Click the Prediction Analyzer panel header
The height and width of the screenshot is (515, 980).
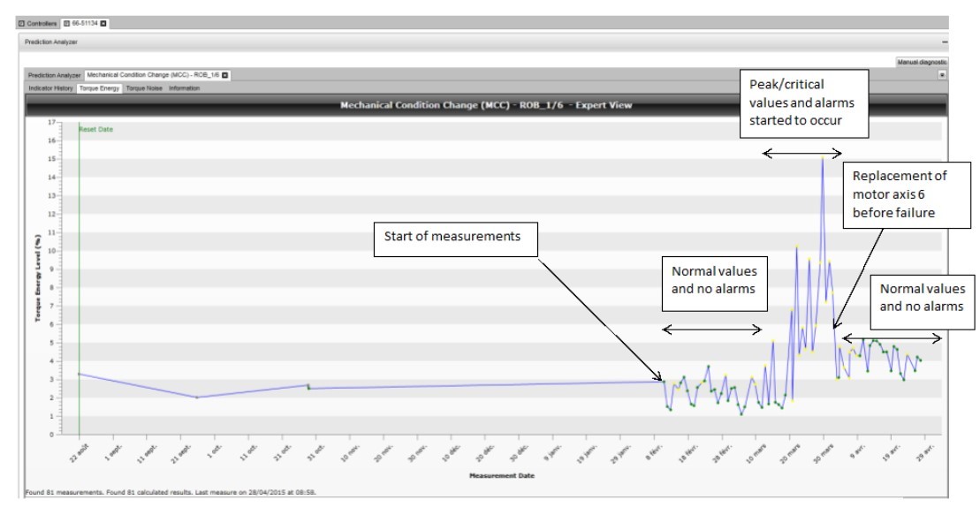[482, 42]
